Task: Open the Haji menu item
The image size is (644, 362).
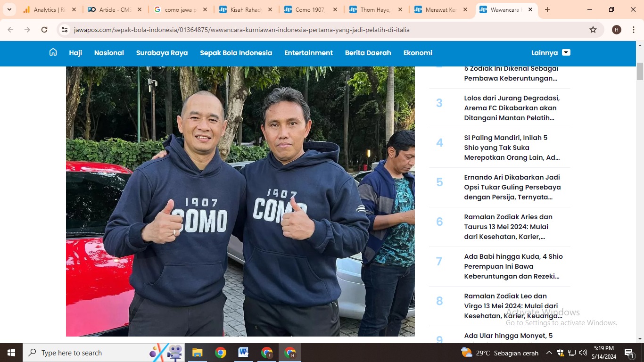Action: click(75, 53)
